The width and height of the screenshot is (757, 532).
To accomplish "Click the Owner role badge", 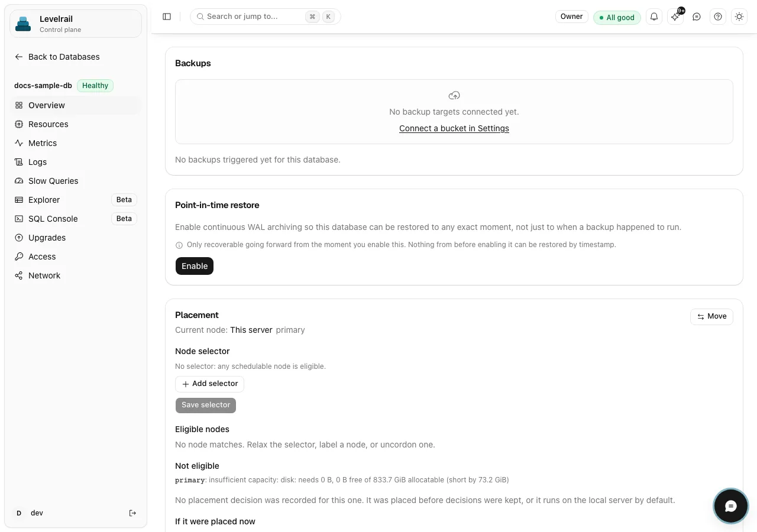I will coord(572,17).
